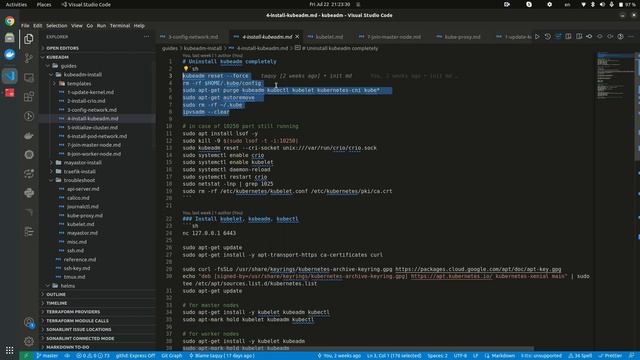Toggle githd Express Off in the status bar
The image size is (640, 360).
point(135,356)
